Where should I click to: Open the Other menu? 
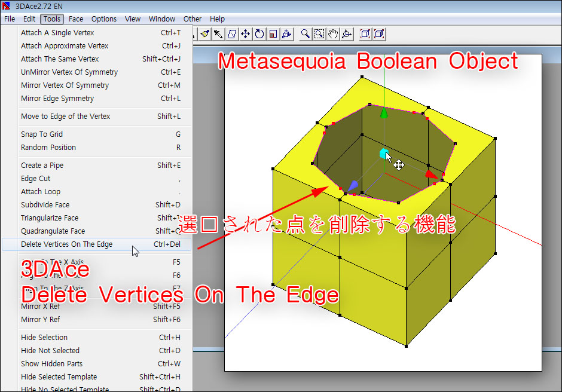pos(193,19)
